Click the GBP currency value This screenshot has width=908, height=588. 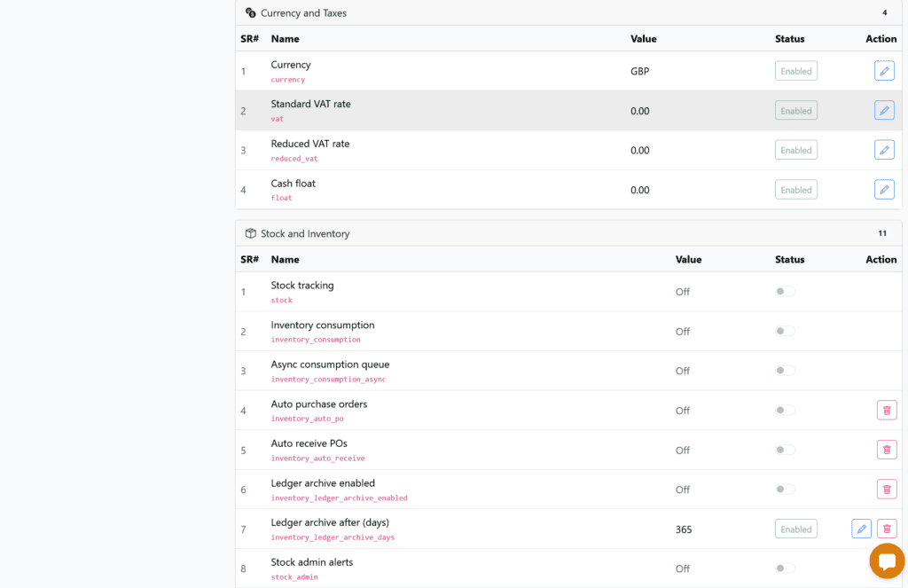tap(640, 71)
